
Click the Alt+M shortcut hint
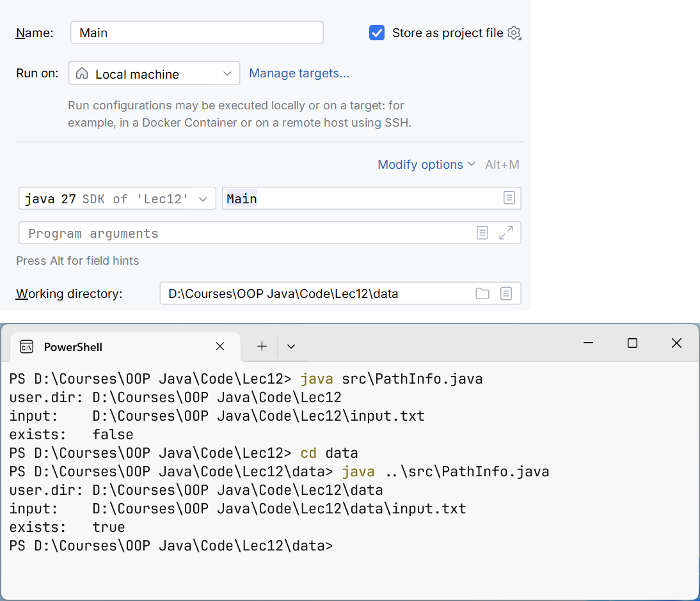502,165
